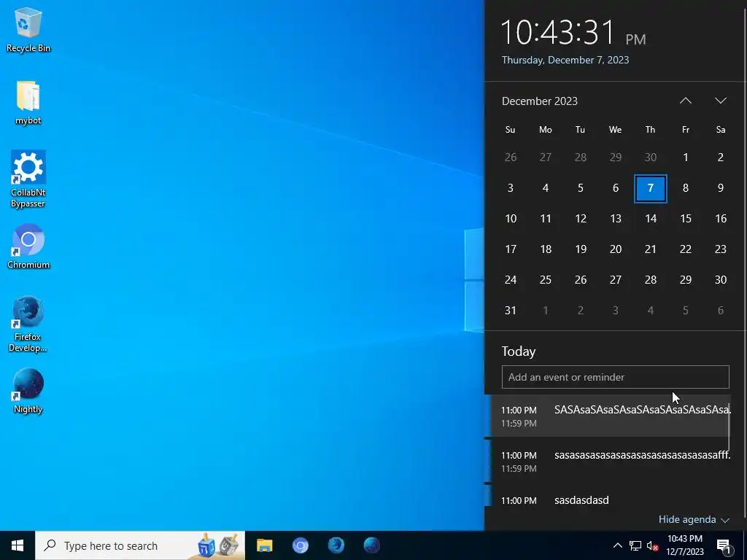Select December 8 in the calendar
The image size is (747, 560).
coord(685,188)
